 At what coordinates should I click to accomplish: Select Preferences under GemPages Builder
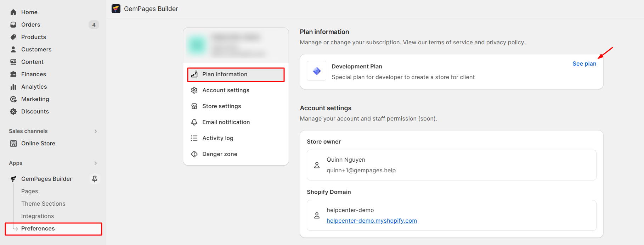(x=38, y=229)
